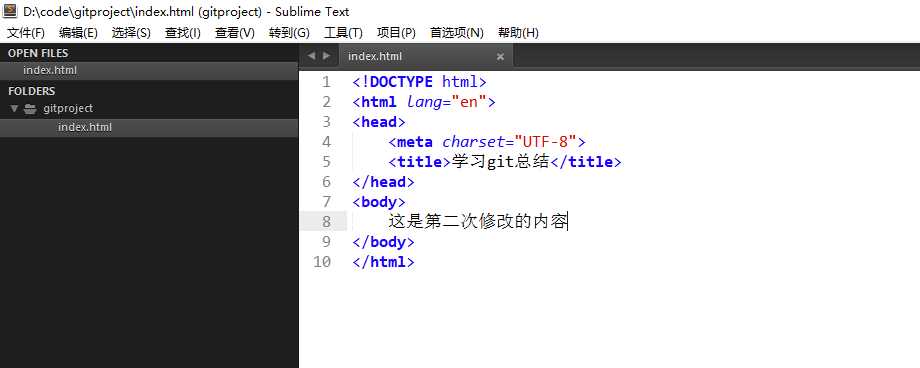The height and width of the screenshot is (368, 920).
Task: Click line number 8 in gutter
Action: tap(326, 222)
